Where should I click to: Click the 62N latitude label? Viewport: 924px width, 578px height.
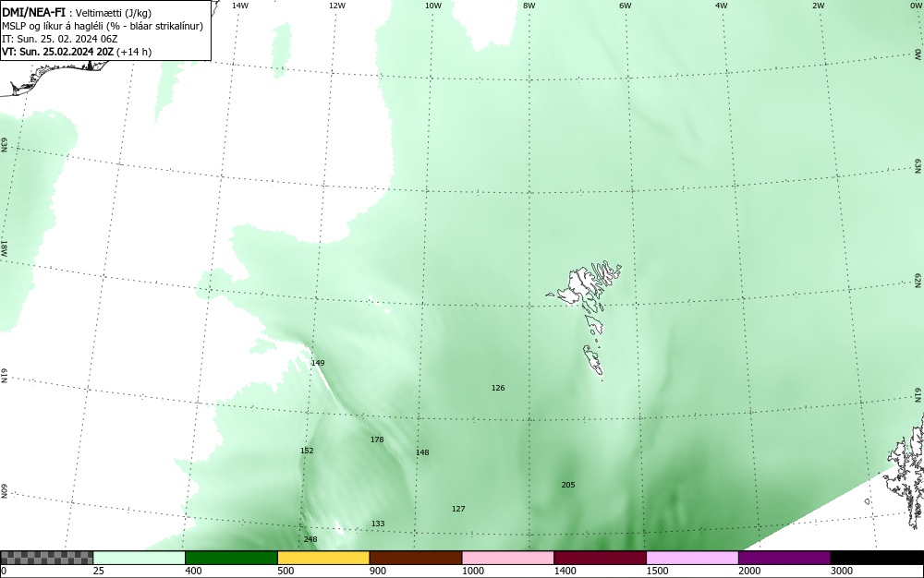[x=918, y=282]
